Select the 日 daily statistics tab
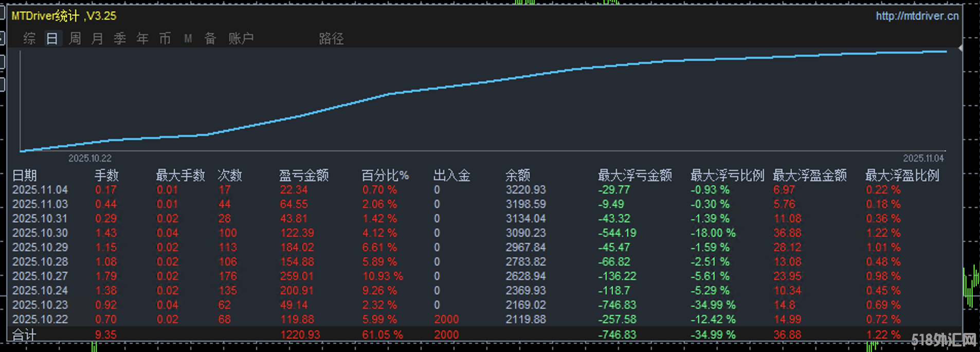Image resolution: width=980 pixels, height=352 pixels. (52, 39)
